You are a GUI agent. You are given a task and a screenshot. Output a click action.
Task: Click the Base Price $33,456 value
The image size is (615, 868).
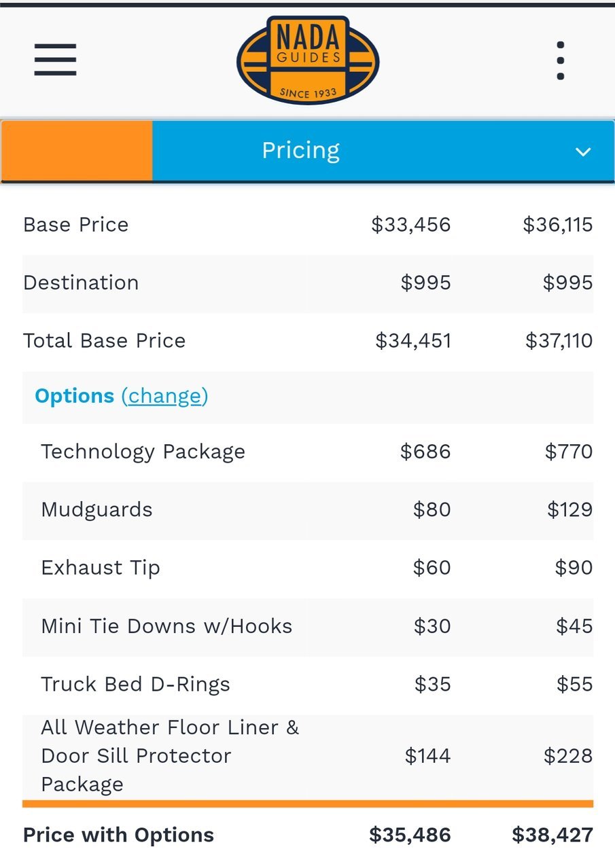pos(410,225)
